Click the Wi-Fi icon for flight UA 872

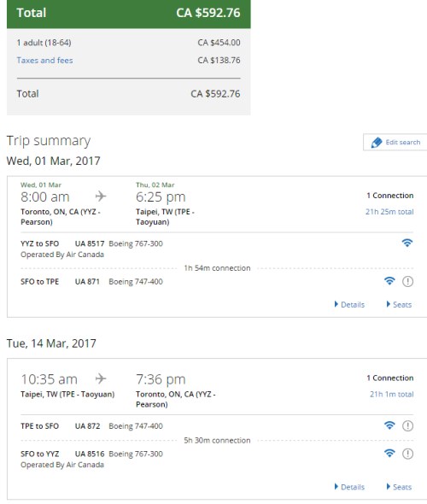point(389,425)
